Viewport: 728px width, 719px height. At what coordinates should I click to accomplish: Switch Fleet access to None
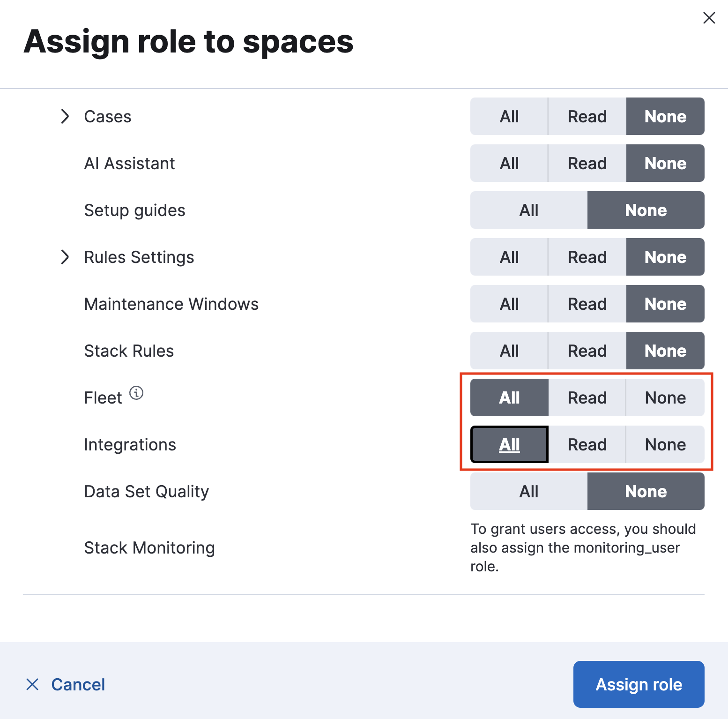pyautogui.click(x=665, y=397)
